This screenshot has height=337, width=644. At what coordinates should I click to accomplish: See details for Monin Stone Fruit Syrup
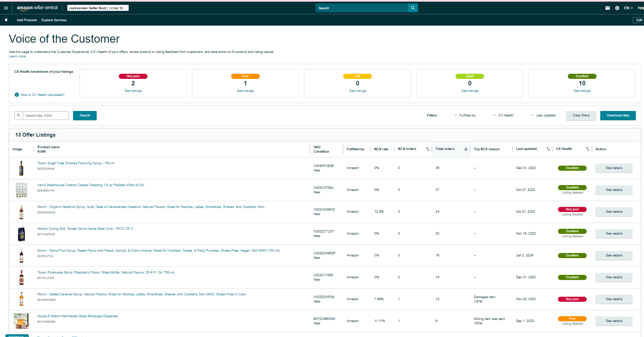(614, 255)
